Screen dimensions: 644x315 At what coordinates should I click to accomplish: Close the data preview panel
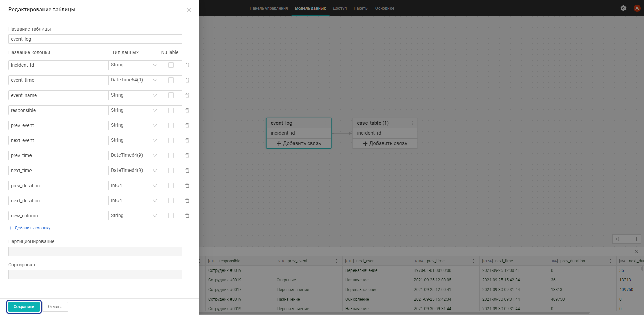[x=636, y=251]
